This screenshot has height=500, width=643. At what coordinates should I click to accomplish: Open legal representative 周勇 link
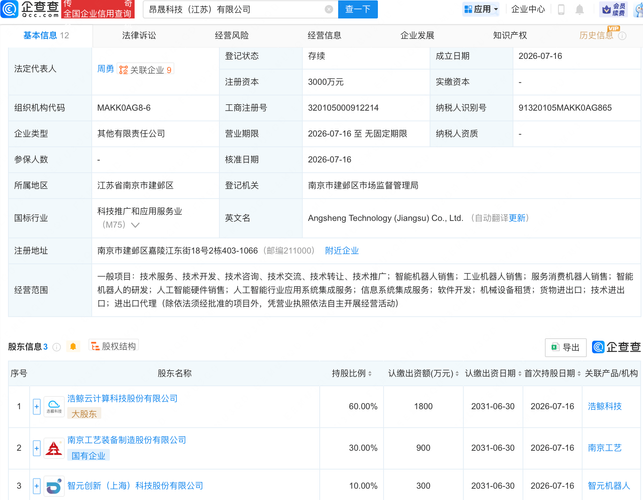[105, 69]
